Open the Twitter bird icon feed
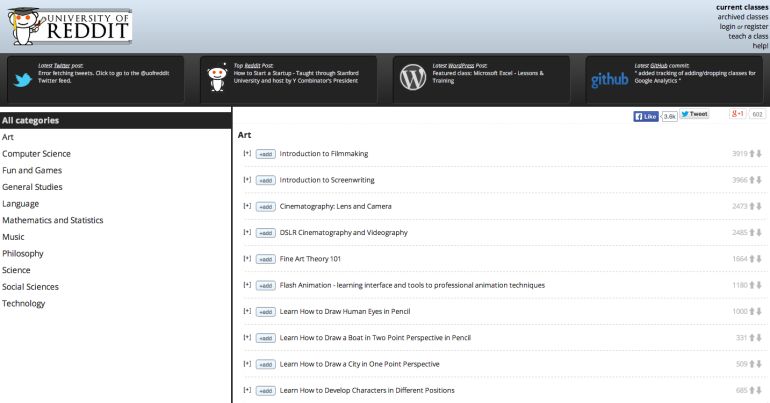Image resolution: width=770 pixels, height=403 pixels. tap(22, 78)
